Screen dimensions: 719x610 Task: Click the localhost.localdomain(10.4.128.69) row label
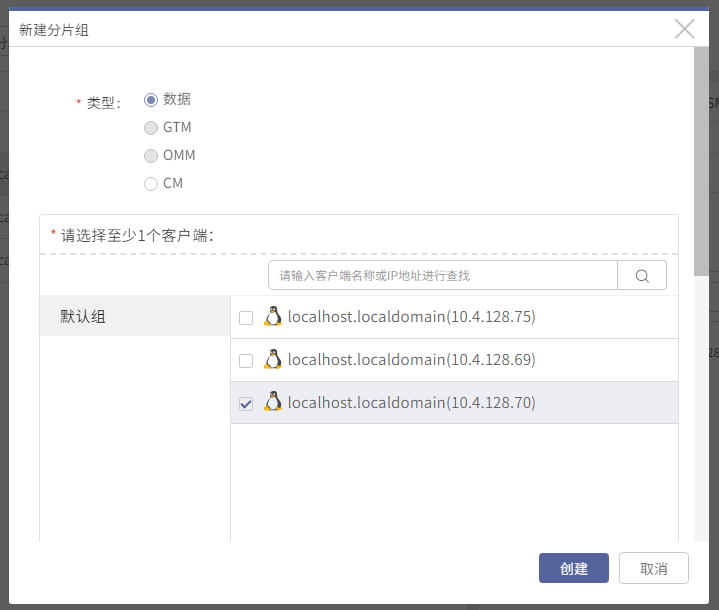click(411, 360)
